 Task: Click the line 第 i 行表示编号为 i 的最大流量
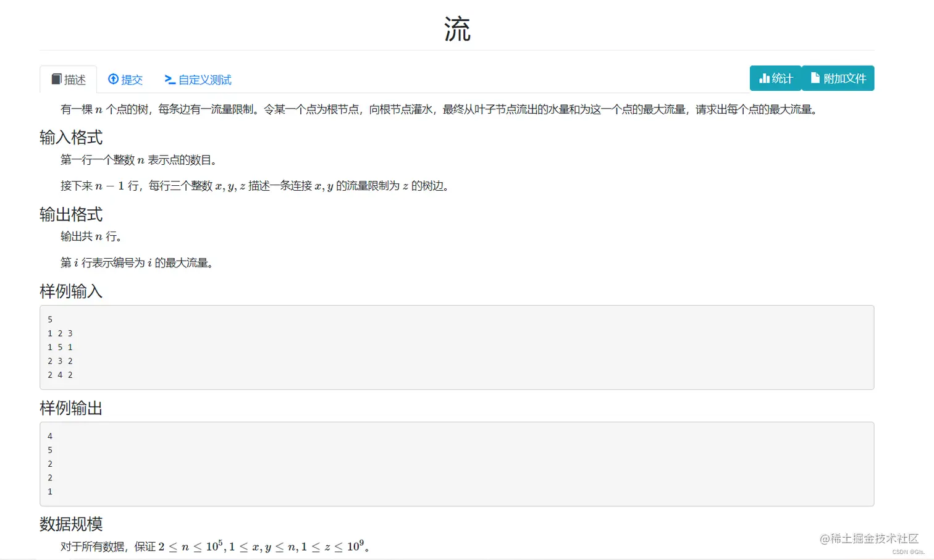coord(137,263)
